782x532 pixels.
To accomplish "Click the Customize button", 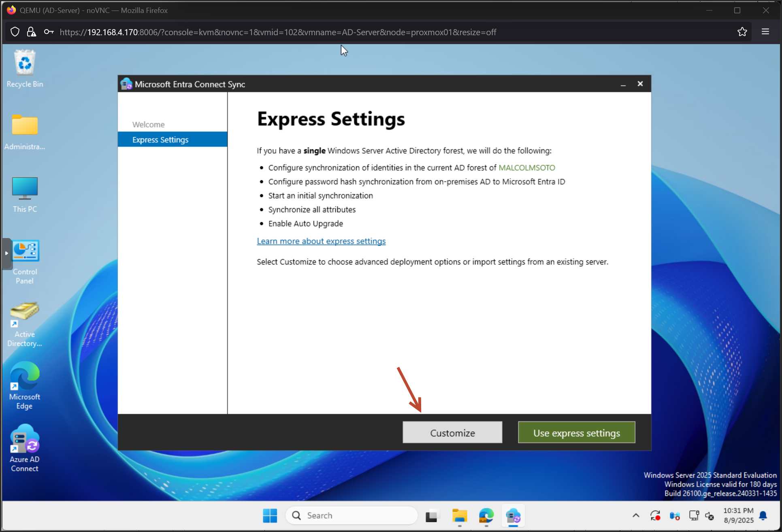I will [x=452, y=432].
